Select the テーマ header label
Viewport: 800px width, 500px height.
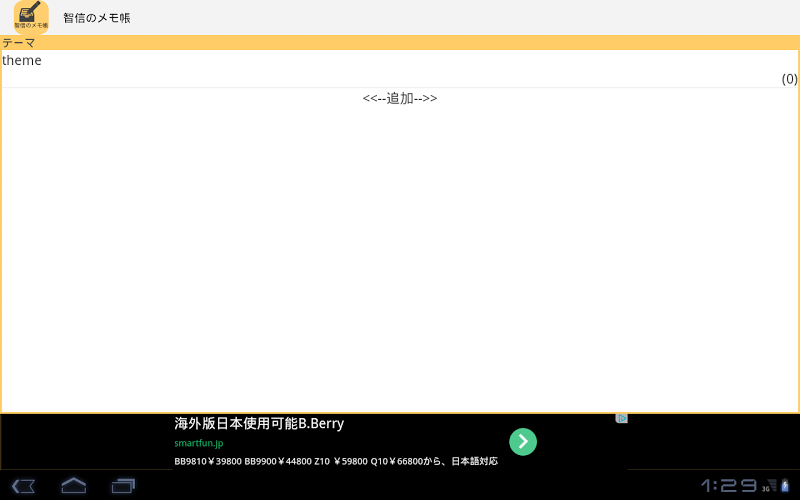(18, 43)
